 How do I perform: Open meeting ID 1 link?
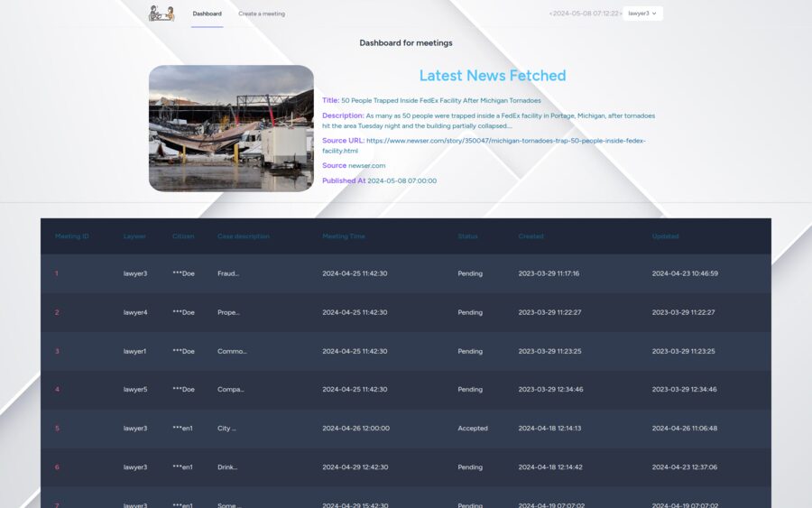point(57,273)
